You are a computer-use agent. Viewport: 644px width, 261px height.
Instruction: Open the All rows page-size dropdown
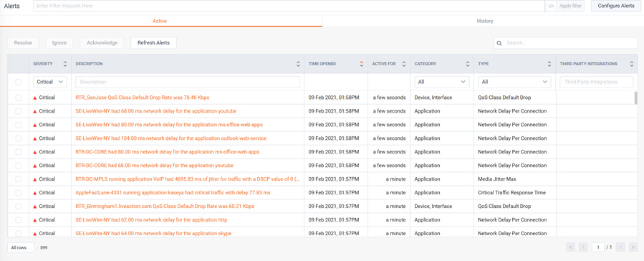(x=21, y=247)
